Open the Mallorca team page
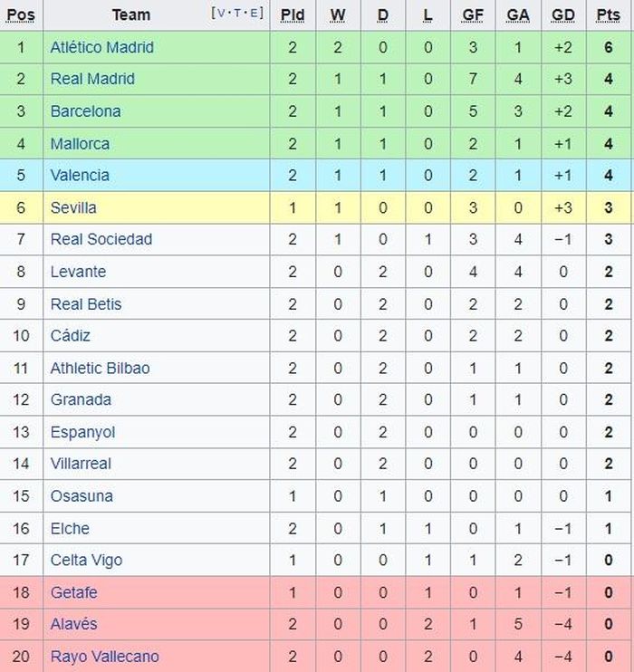 pyautogui.click(x=81, y=144)
